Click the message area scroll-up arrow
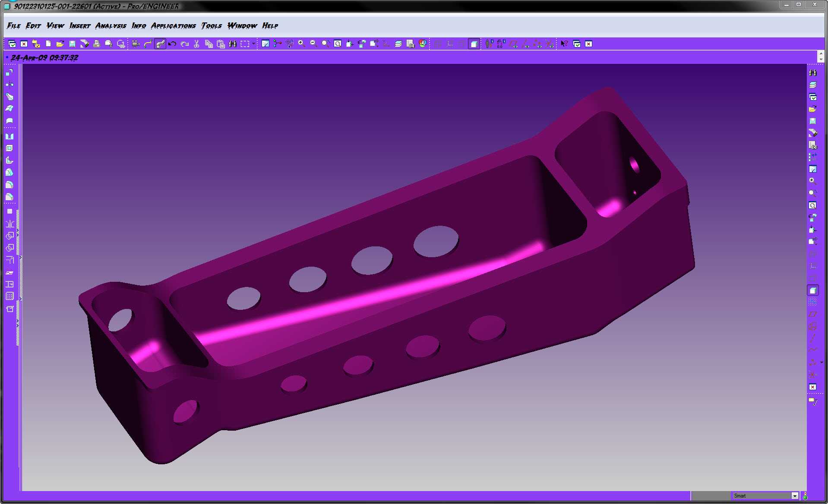828x504 pixels. click(x=821, y=54)
